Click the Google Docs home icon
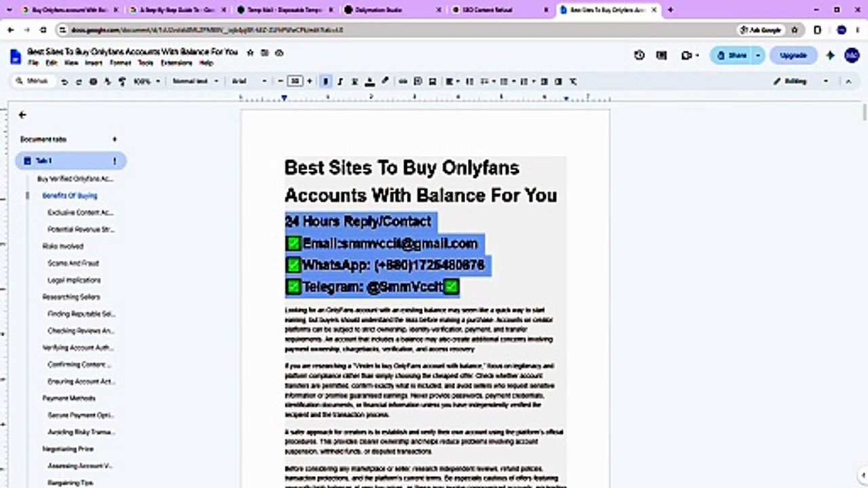This screenshot has height=488, width=868. (16, 56)
